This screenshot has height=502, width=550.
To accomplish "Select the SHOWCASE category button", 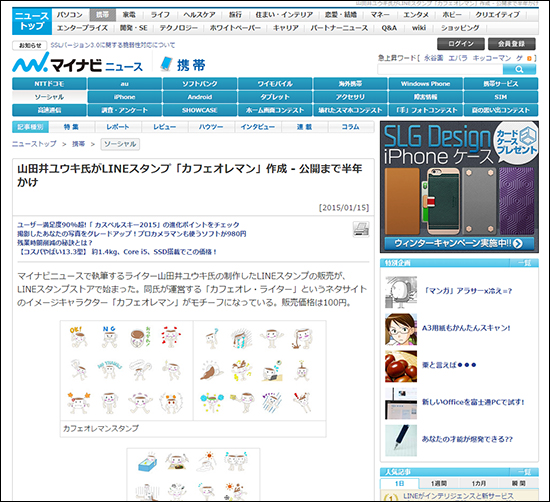I will [x=200, y=110].
